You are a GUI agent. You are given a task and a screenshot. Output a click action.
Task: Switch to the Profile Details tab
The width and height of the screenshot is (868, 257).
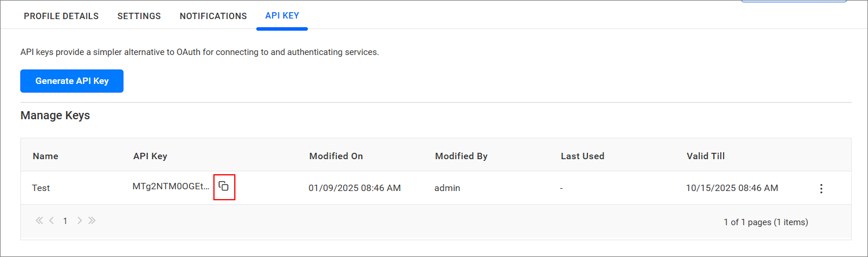click(x=61, y=16)
